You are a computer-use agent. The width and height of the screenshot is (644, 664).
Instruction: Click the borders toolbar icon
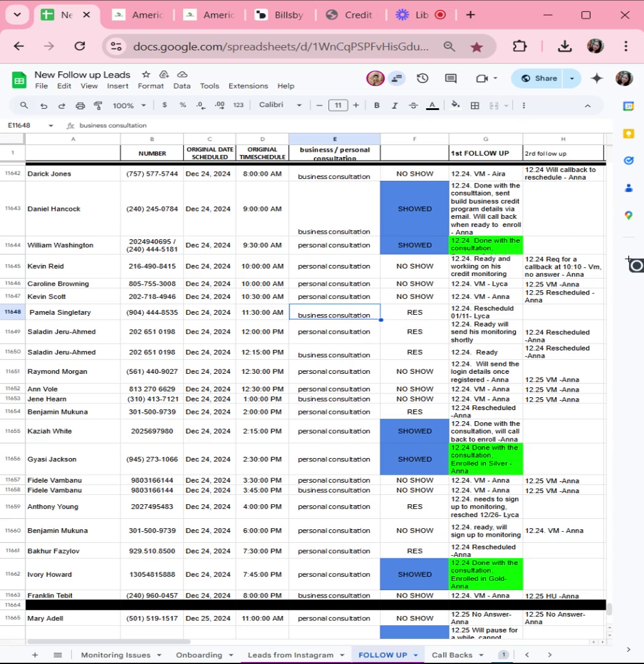475,106
